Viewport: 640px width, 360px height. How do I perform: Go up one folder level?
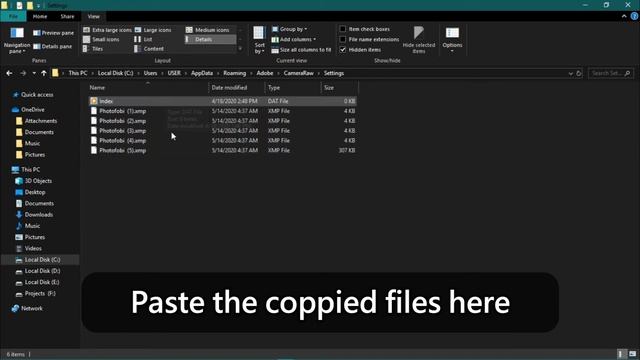click(x=44, y=73)
